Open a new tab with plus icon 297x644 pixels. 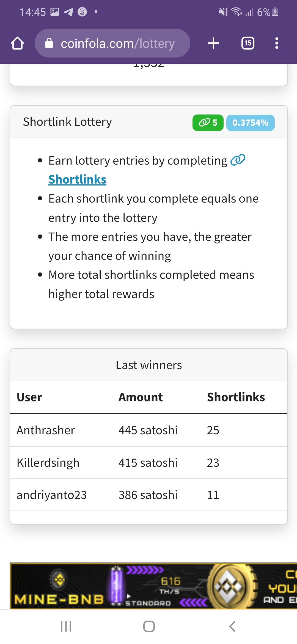[213, 43]
